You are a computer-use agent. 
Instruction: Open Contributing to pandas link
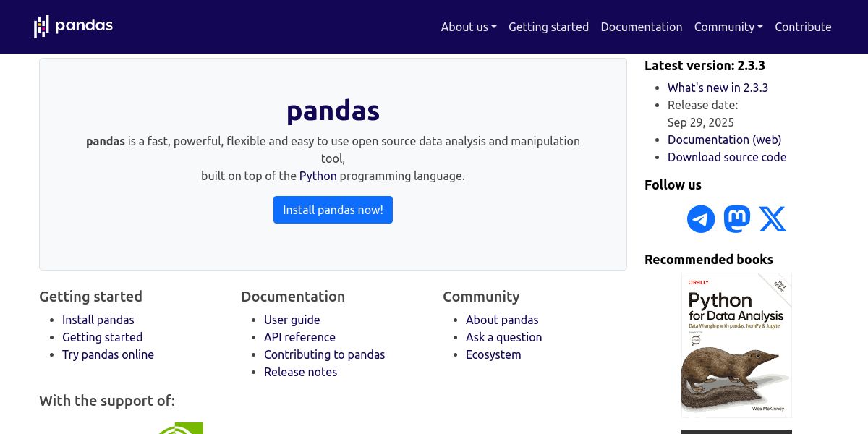click(324, 354)
